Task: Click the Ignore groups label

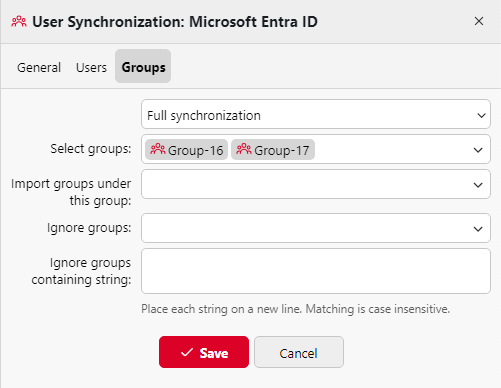Action: point(89,228)
